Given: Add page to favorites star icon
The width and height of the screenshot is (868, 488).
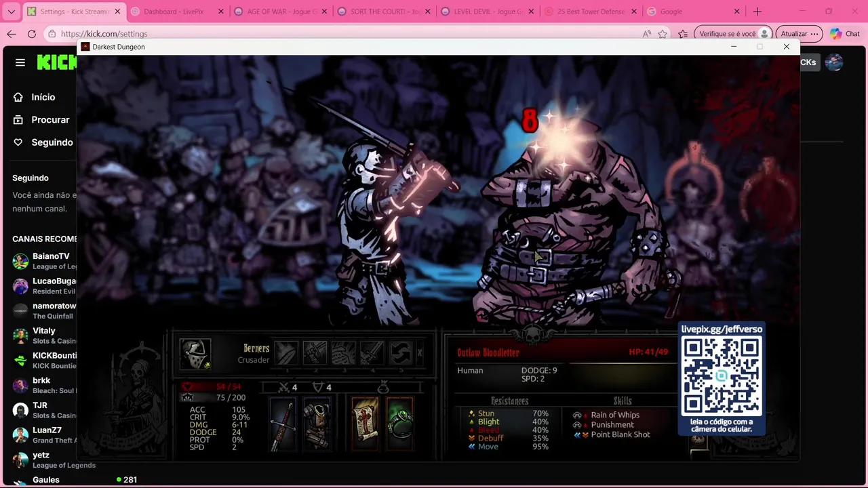Looking at the screenshot, I should coord(663,34).
